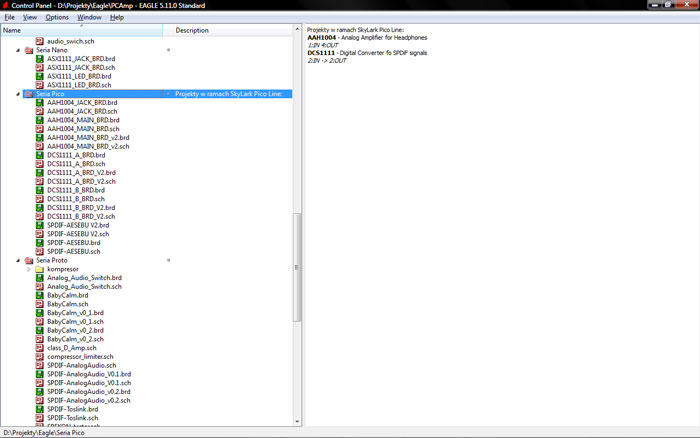Click the tree panel's vertical scrollbar thumb
This screenshot has height=438, width=700.
(x=296, y=268)
